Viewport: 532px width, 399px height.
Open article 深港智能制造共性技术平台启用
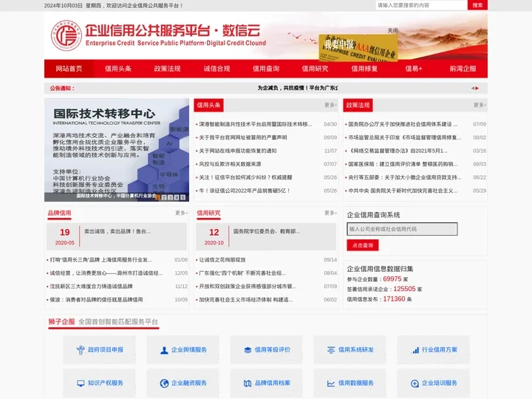pos(256,124)
